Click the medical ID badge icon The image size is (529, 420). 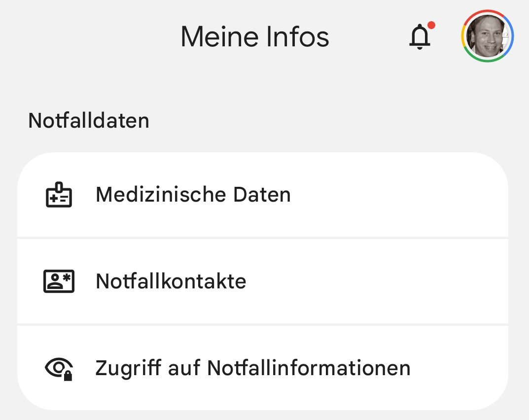[x=59, y=195]
